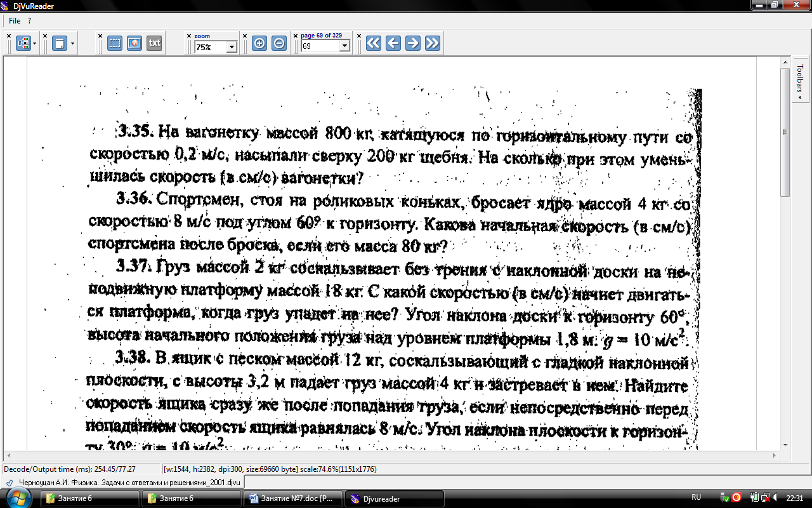Screen dimensions: 812x508
Task: Click the horizontal scrollbar left arrow
Action: click(x=9, y=456)
